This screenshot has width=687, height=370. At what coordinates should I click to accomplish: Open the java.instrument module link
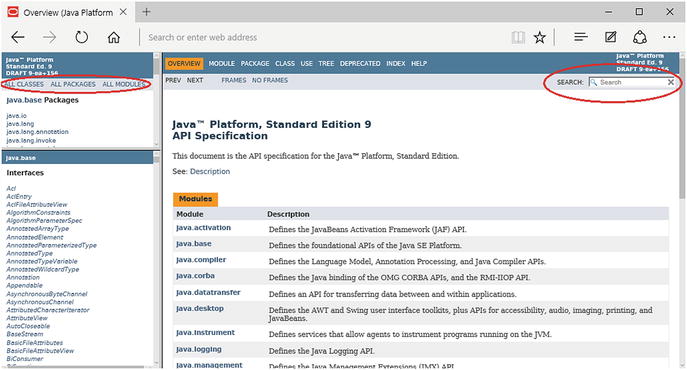pos(205,333)
